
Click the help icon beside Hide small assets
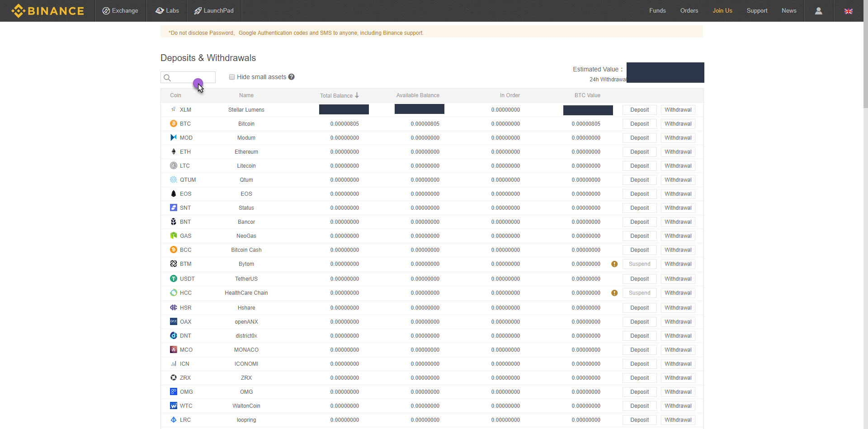point(292,77)
